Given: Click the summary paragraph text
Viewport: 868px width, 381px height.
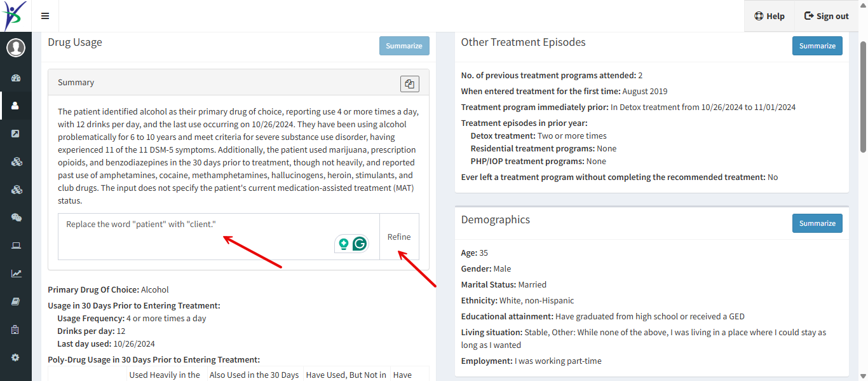Looking at the screenshot, I should [x=238, y=156].
